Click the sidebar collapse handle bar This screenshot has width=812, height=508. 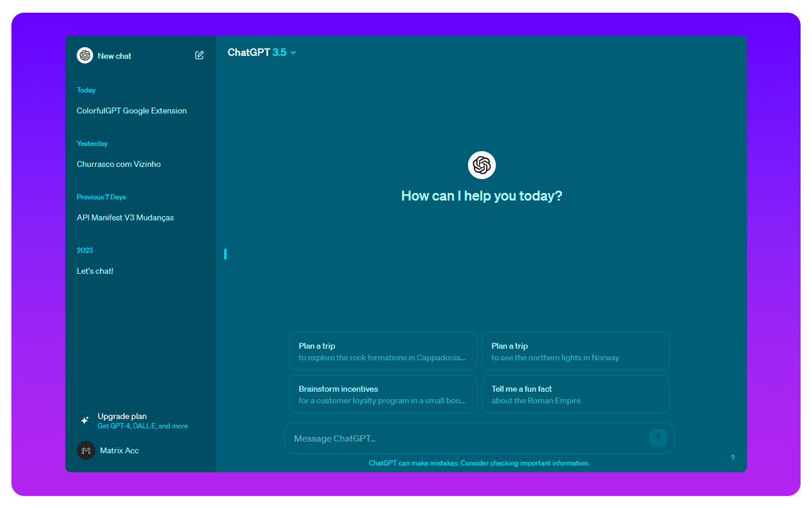(x=225, y=254)
